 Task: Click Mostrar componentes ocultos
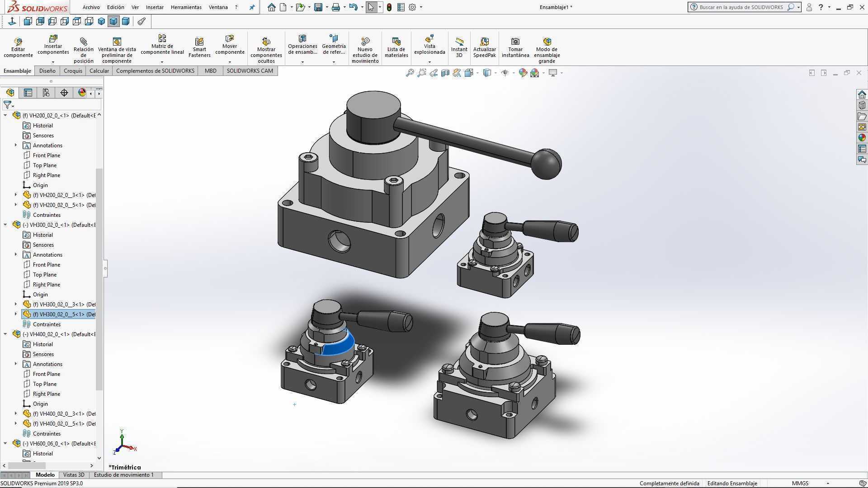pos(266,50)
